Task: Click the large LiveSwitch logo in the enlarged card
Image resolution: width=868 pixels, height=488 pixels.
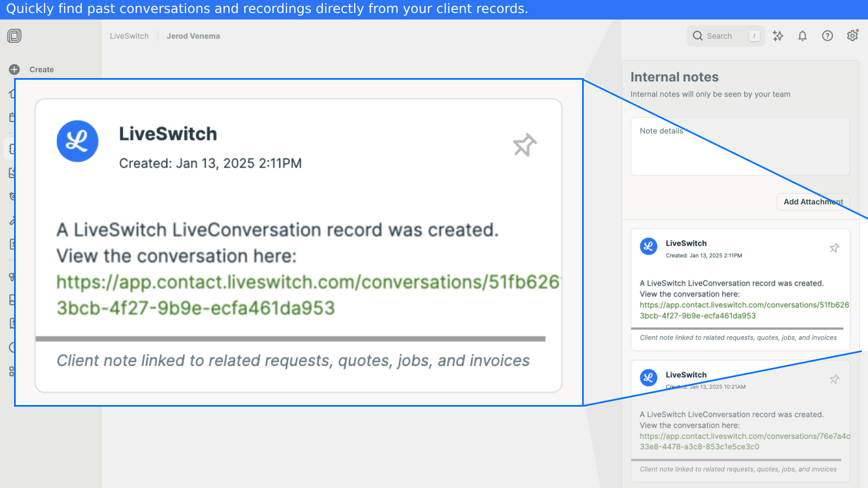Action: tap(78, 141)
